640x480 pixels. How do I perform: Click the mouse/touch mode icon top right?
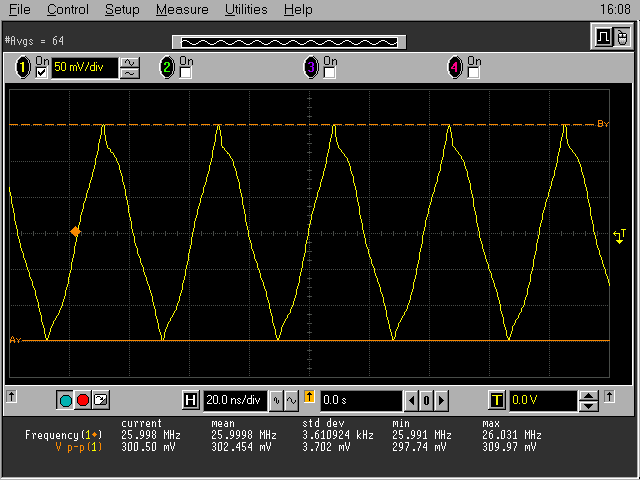[x=622, y=38]
